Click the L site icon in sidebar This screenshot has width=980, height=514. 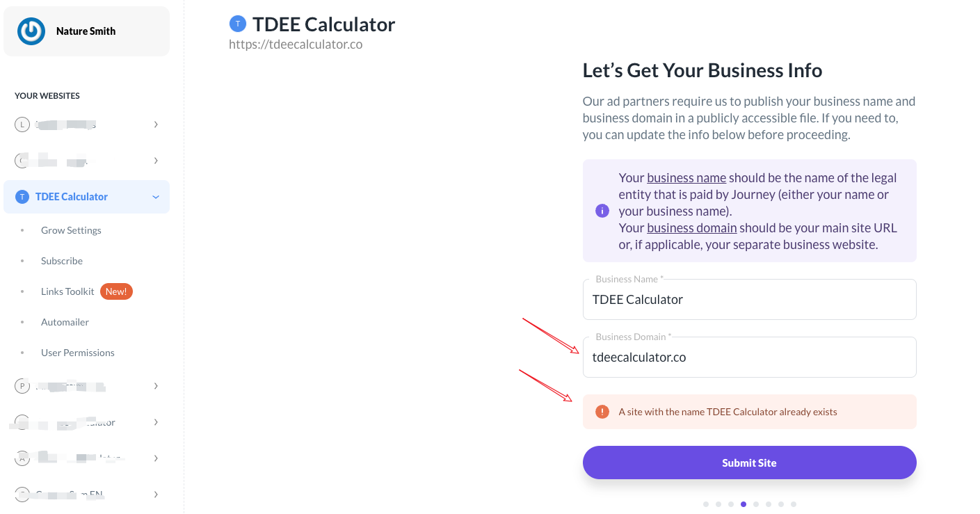tap(22, 125)
